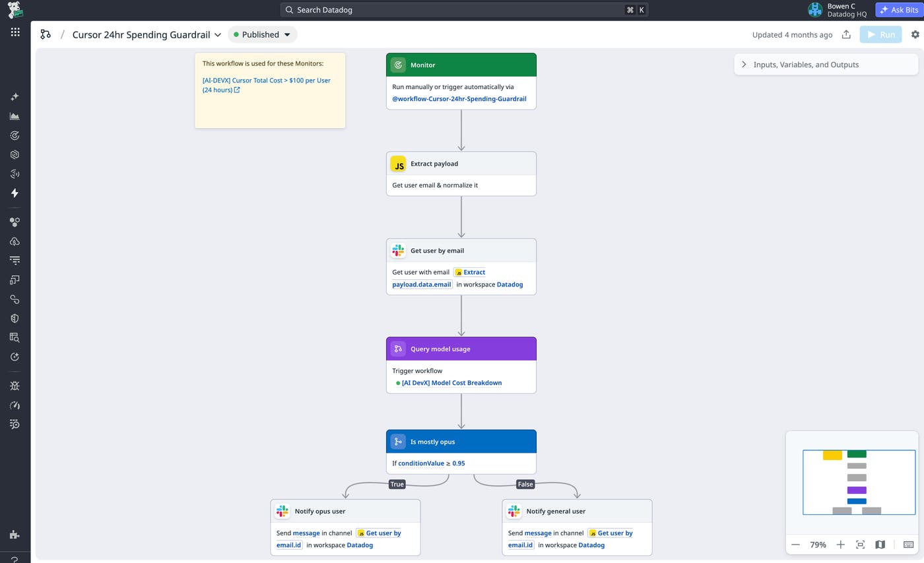Click the minimap viewport thumbnail
The image size is (924, 563).
(x=859, y=482)
